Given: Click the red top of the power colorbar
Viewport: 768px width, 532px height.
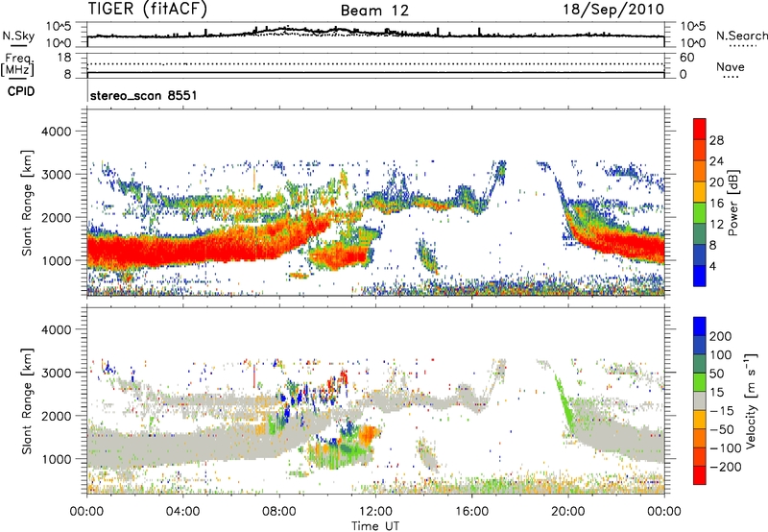Looking at the screenshot, I should point(700,129).
